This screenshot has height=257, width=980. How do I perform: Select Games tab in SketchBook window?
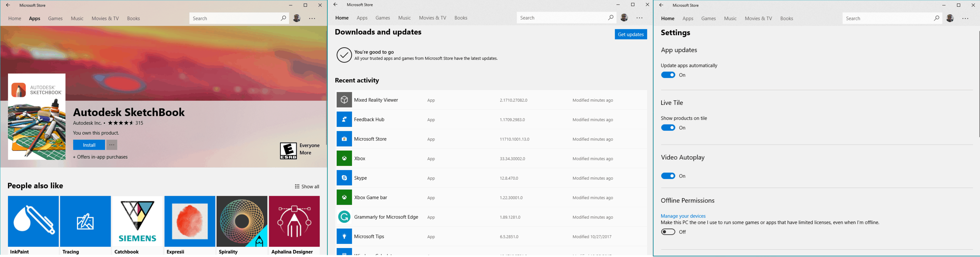55,18
